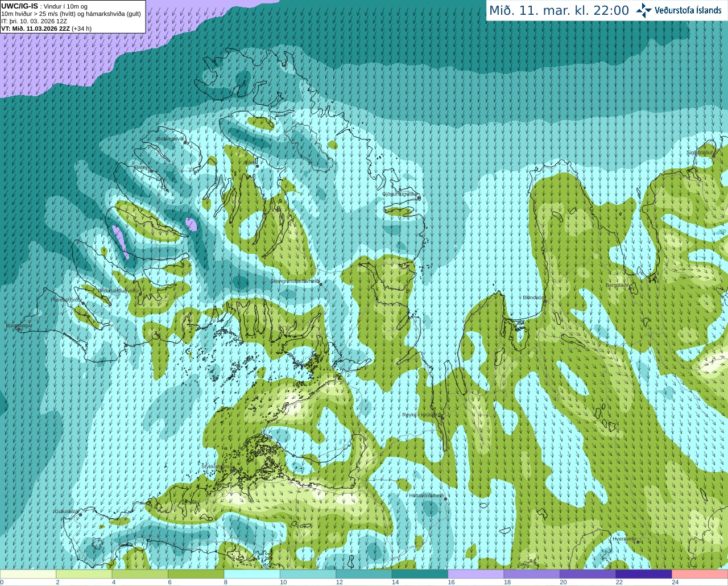Select the Blönduós station label
Screen dimensions: 728x586
click(533, 298)
